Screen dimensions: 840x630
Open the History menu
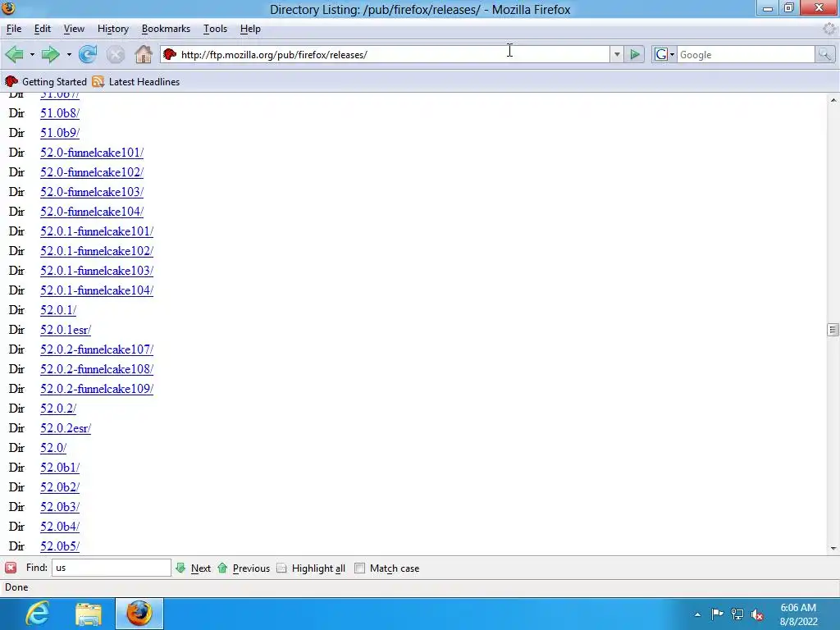[113, 29]
